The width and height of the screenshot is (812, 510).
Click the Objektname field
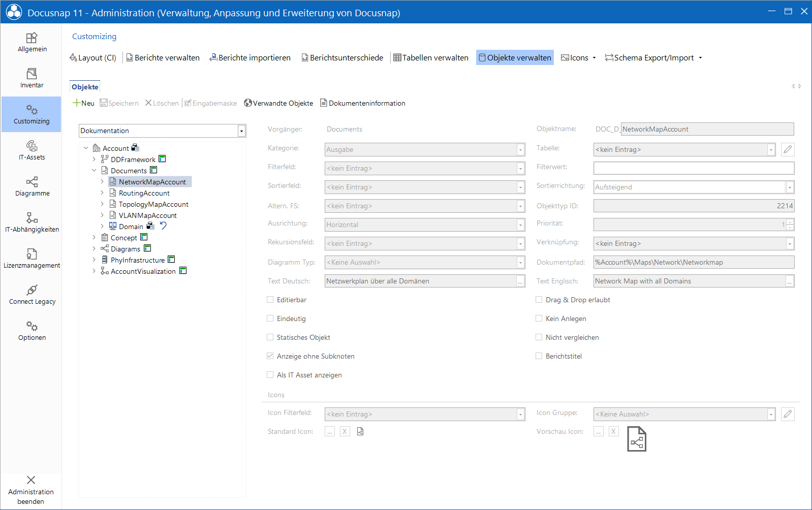pyautogui.click(x=707, y=129)
